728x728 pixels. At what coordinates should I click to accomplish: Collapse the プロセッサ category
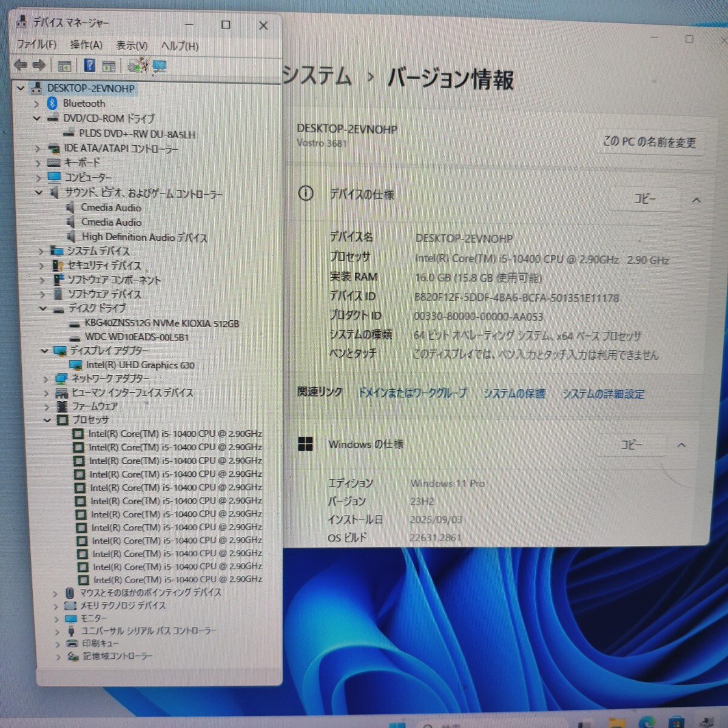pyautogui.click(x=47, y=420)
